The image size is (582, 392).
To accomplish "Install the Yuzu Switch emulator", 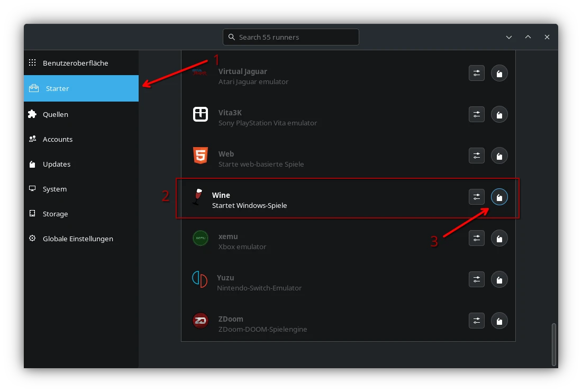I will 499,279.
